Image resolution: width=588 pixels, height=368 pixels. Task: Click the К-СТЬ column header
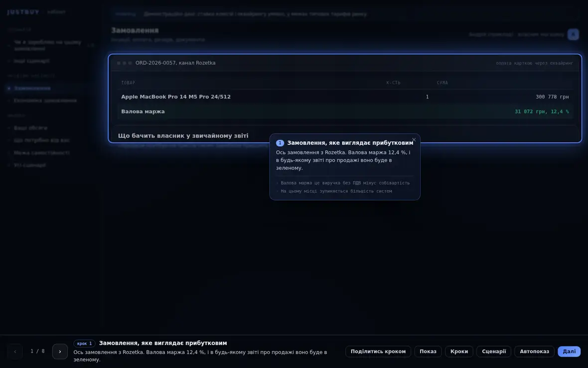(x=393, y=83)
